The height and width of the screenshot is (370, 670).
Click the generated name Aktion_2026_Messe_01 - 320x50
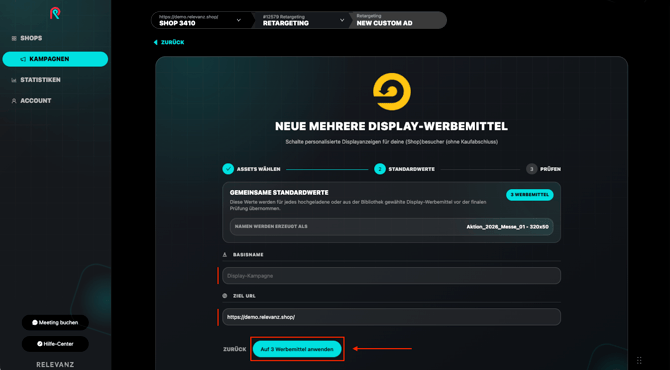click(x=507, y=227)
